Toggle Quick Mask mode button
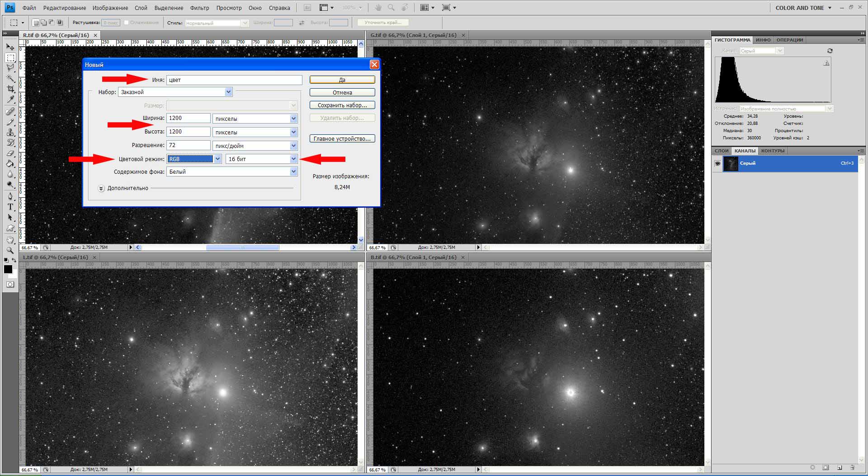The image size is (868, 476). (10, 285)
